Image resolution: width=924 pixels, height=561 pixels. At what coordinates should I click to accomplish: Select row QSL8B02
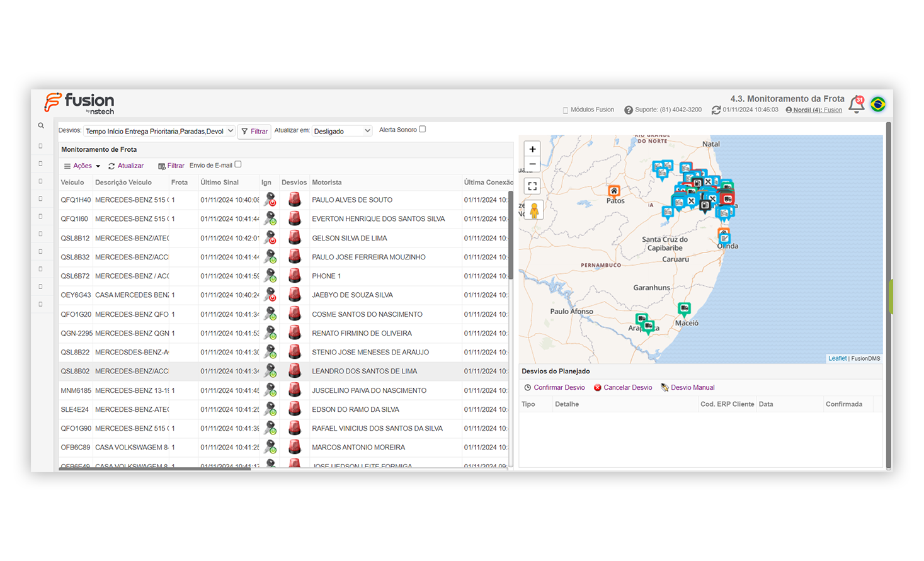coord(283,371)
